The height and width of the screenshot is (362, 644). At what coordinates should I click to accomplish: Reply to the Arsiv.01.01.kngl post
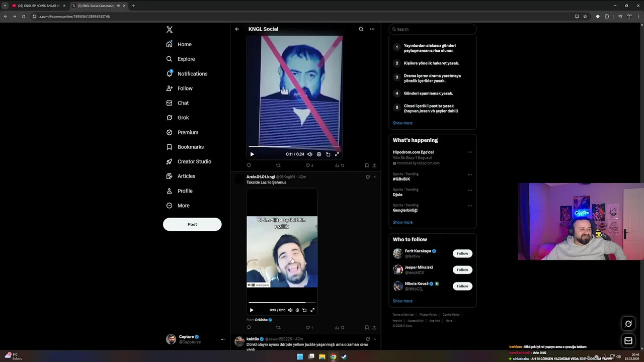point(249,328)
